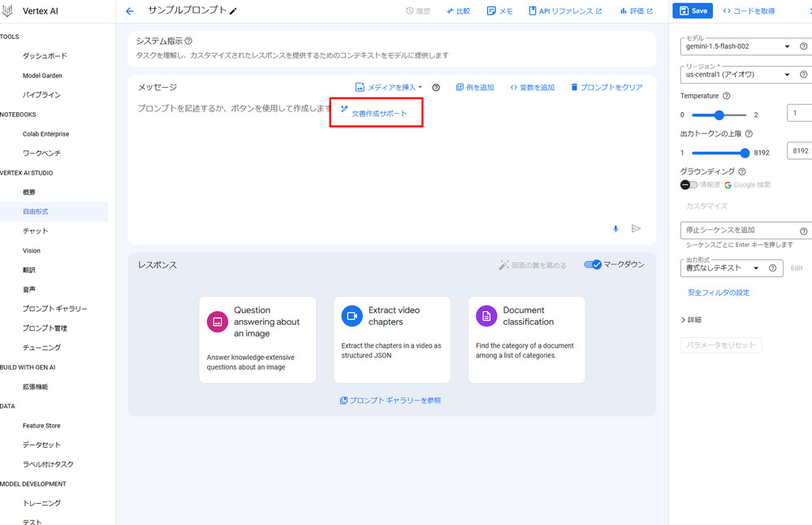Viewport: 812px width, 525px height.
Task: Click the back arrow beside サンプルプロンプト
Action: tap(130, 11)
